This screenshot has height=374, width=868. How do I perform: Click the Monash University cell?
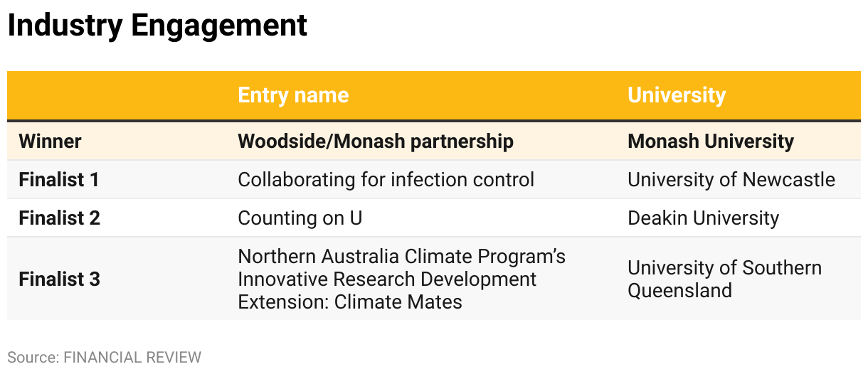(710, 141)
